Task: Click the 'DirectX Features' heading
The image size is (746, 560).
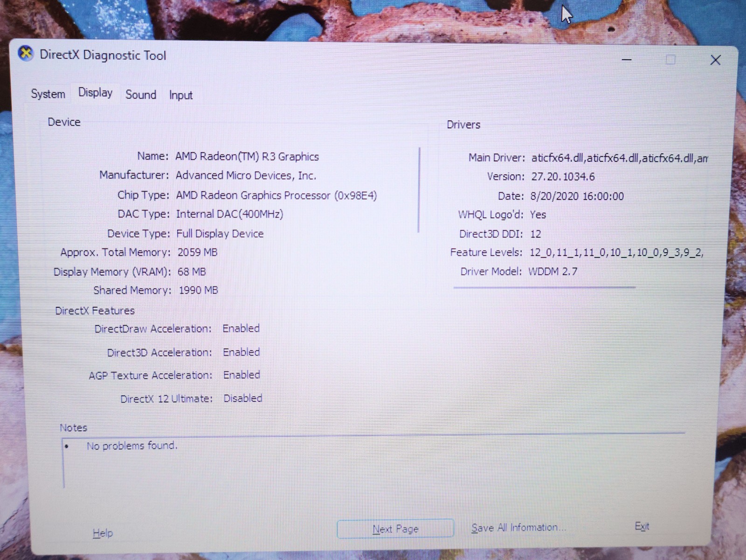Action: tap(95, 311)
